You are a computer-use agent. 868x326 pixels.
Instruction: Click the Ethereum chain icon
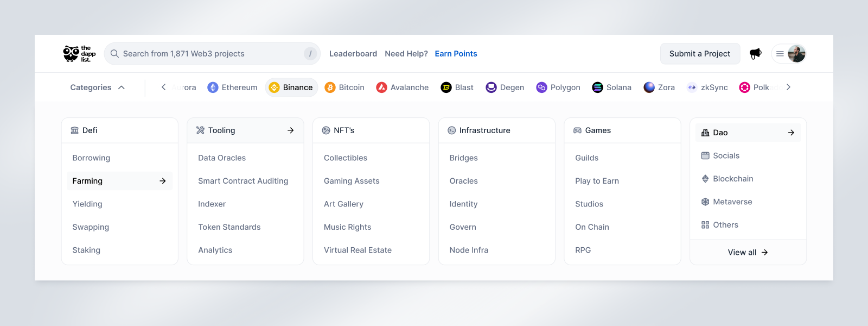(213, 87)
